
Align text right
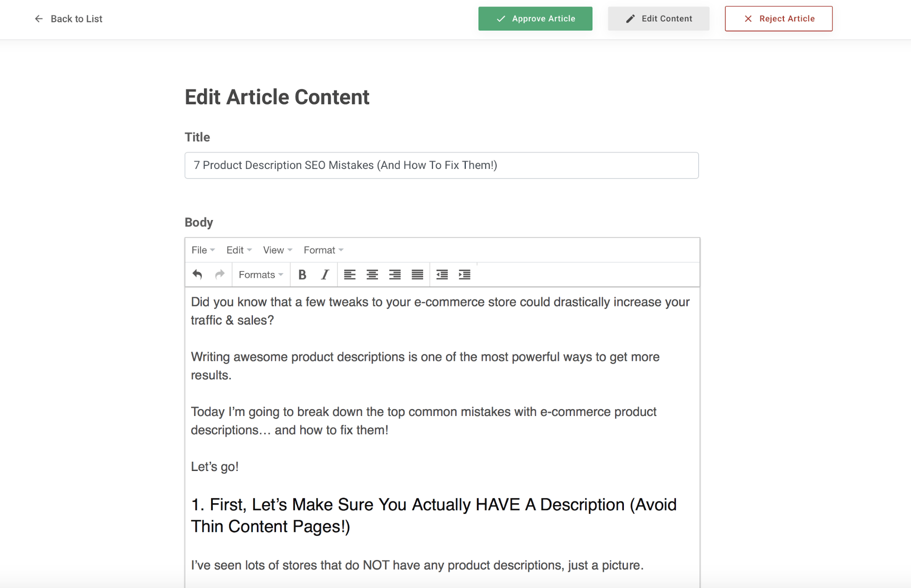click(395, 275)
